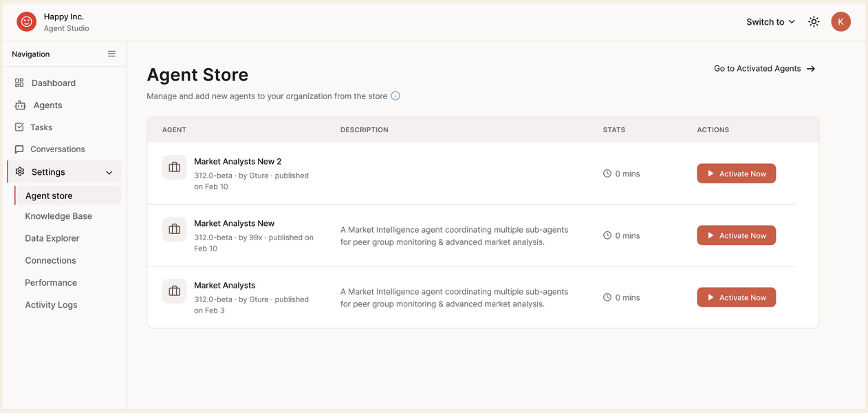Screen dimensions: 868x413
Task: Click the info icon beside the store description
Action: click(x=395, y=96)
